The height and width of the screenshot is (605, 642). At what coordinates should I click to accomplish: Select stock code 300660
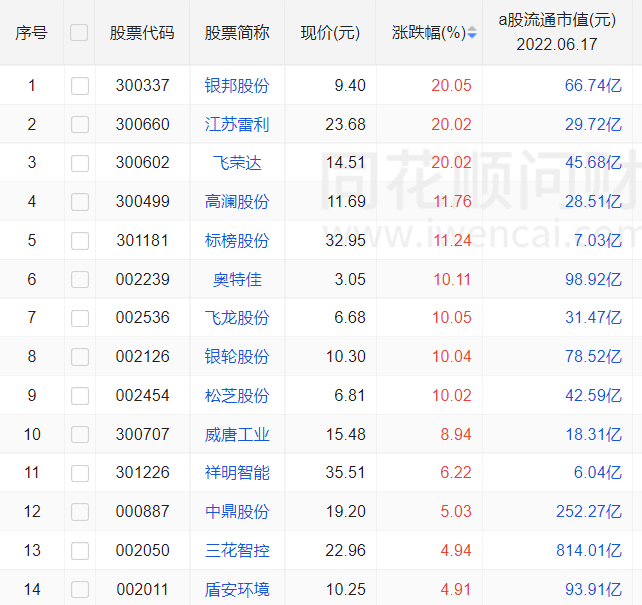[142, 124]
